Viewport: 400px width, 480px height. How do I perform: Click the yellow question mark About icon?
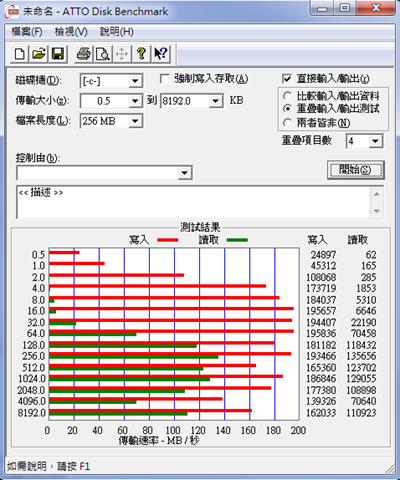click(141, 54)
